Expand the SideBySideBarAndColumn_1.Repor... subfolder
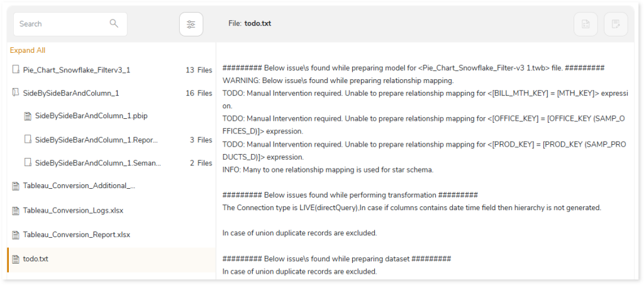The image size is (644, 285). [28, 140]
